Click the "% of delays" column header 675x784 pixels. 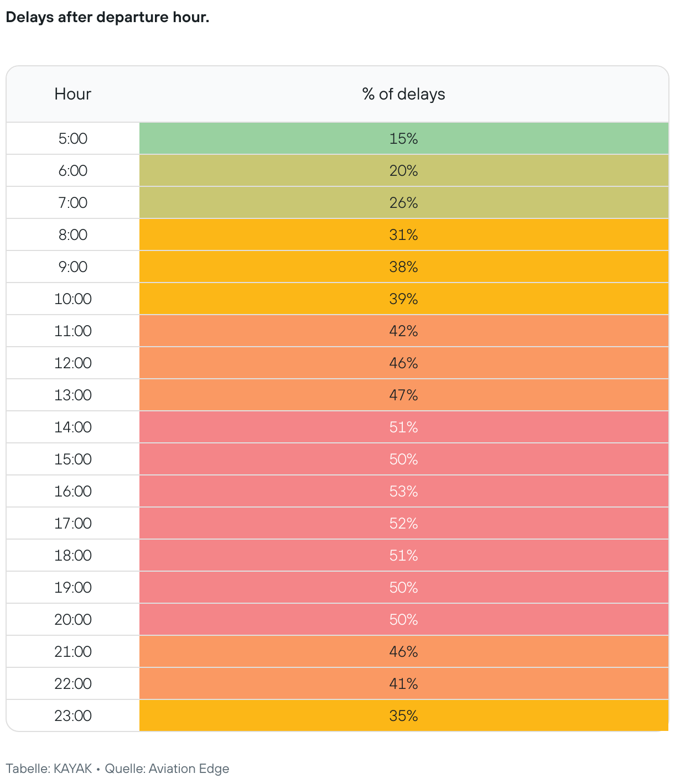[403, 94]
